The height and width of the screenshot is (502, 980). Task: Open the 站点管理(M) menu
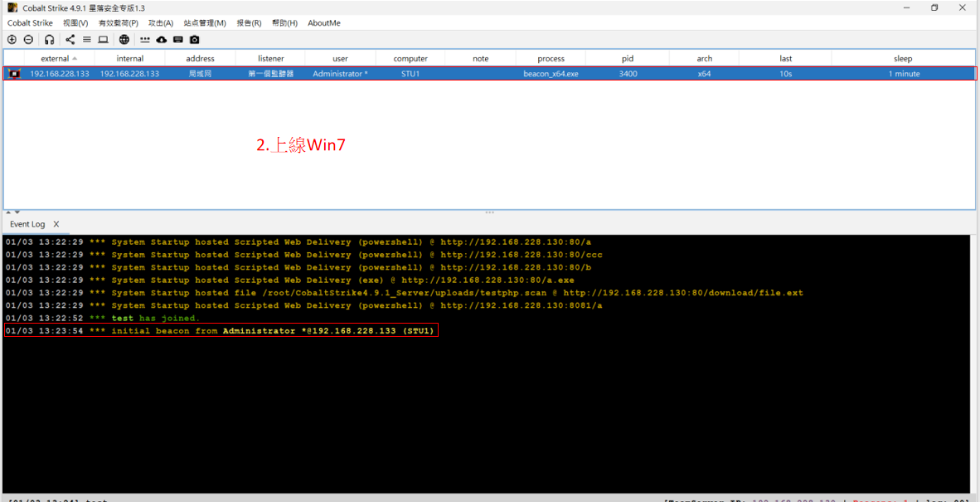pyautogui.click(x=205, y=23)
